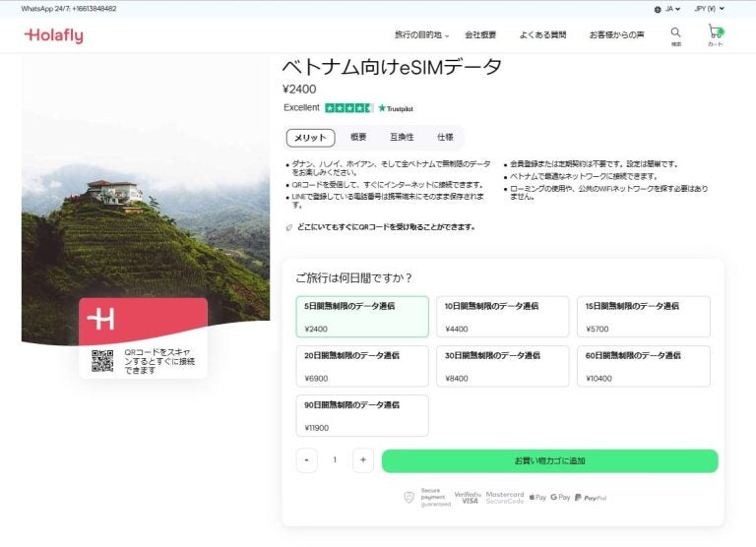Viewport: 756px width, 547px height.
Task: Click the Excellent rating text
Action: 301,107
